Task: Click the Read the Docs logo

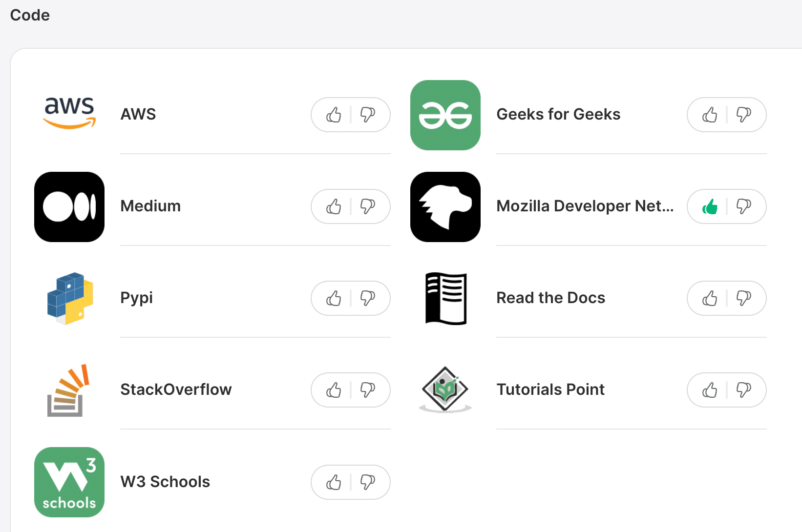Action: [x=446, y=298]
